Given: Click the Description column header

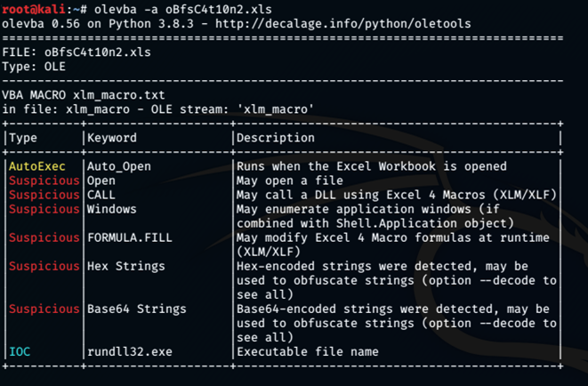Looking at the screenshot, I should pyautogui.click(x=276, y=138).
